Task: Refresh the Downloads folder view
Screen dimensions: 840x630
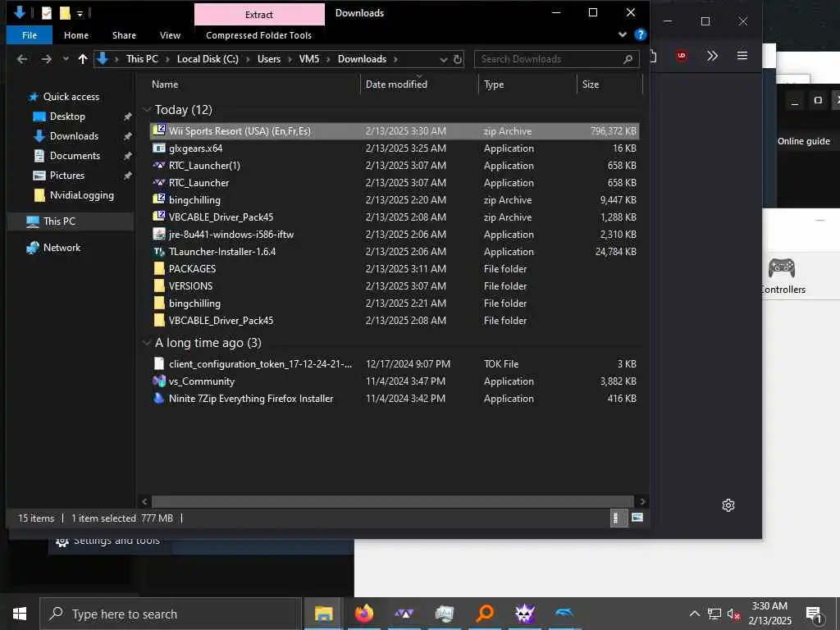Action: (458, 59)
